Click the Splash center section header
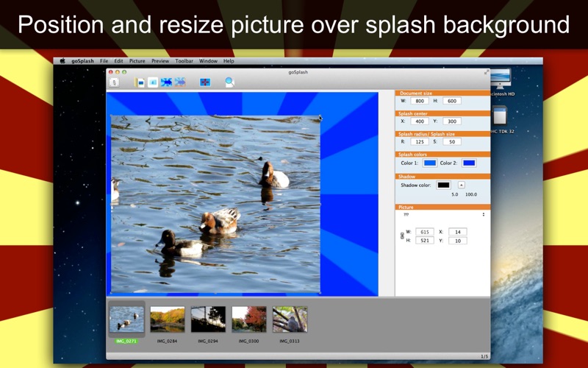The image size is (588, 368). click(x=442, y=113)
